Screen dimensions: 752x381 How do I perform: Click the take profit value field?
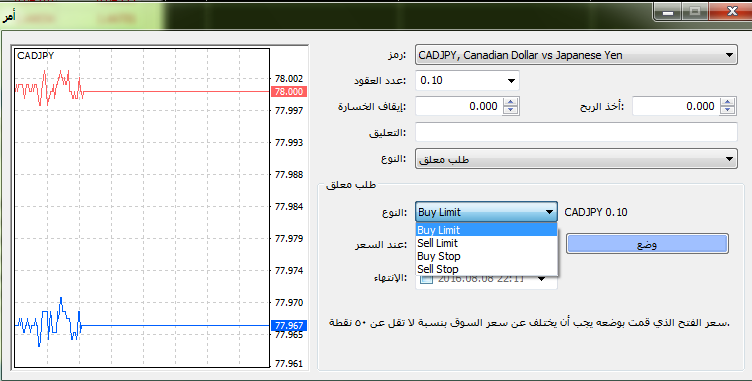point(676,106)
